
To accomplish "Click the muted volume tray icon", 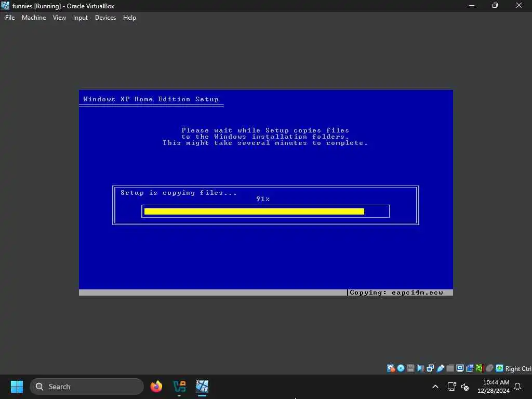I will [465, 387].
